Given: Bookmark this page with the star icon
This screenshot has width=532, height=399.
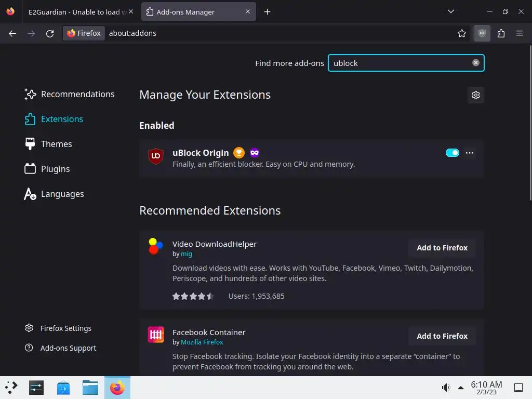Looking at the screenshot, I should click(462, 33).
